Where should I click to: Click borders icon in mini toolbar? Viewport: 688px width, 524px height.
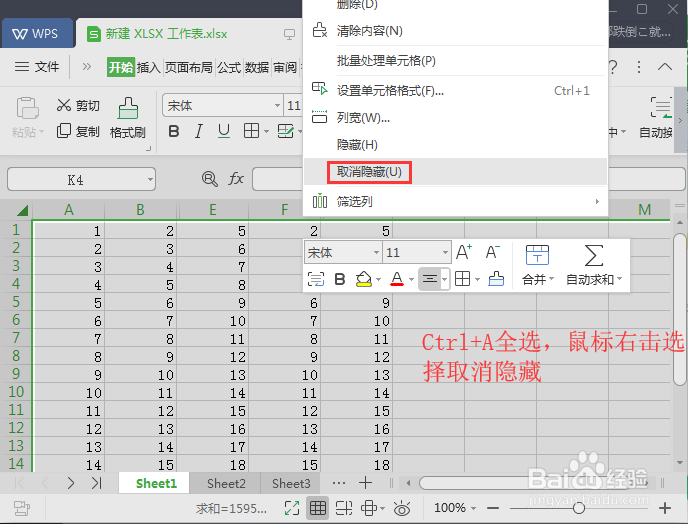coord(462,279)
